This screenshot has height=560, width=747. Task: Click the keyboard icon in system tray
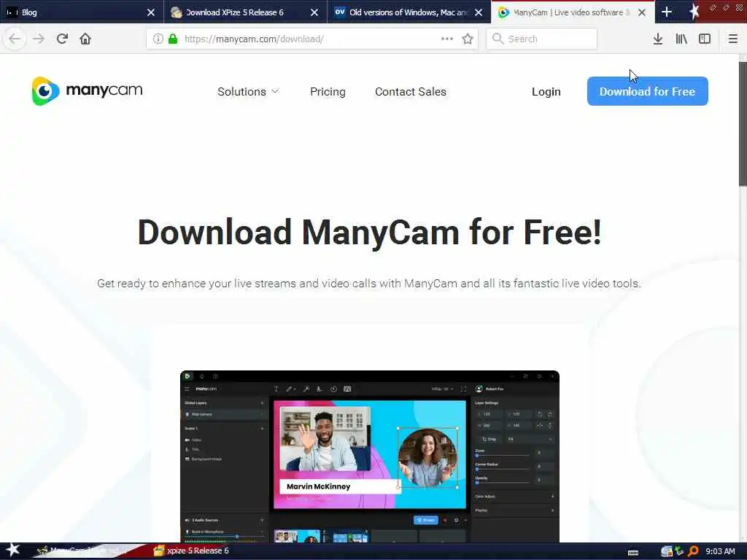click(x=633, y=553)
